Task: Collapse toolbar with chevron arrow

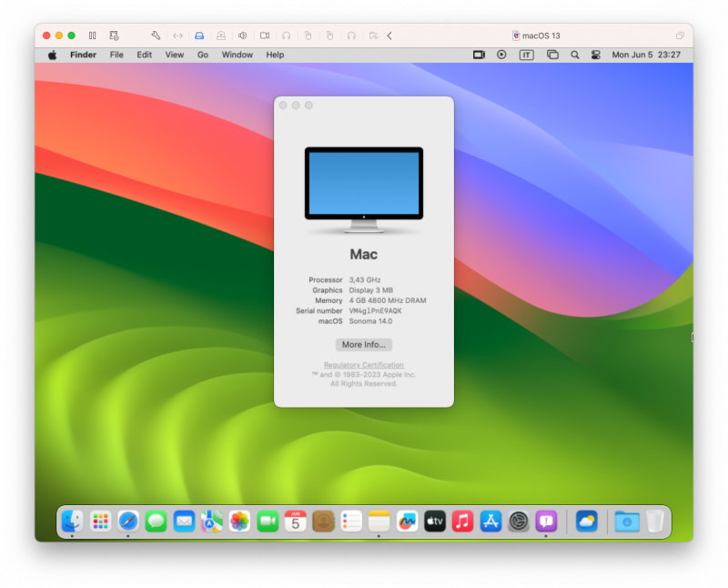Action: [x=389, y=35]
